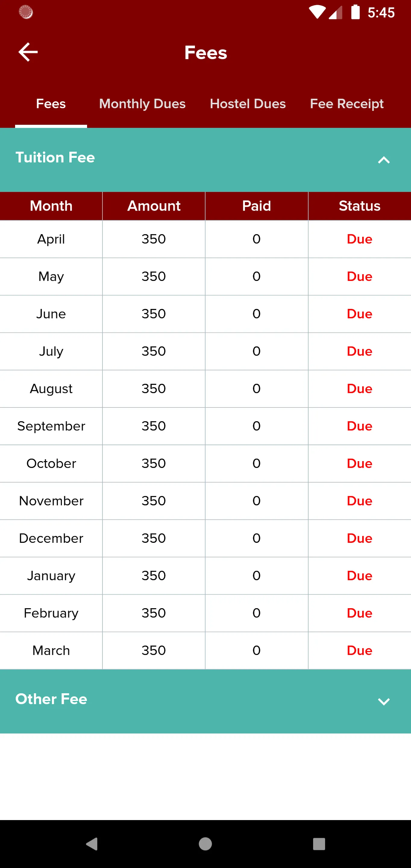Viewport: 411px width, 868px height.
Task: Open the Monthly Dues tab
Action: (x=142, y=104)
